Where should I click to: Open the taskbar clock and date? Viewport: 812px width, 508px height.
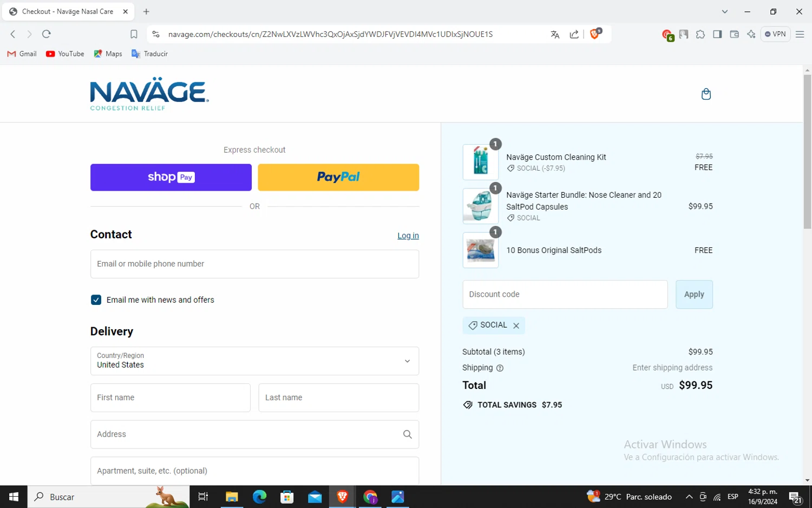763,497
